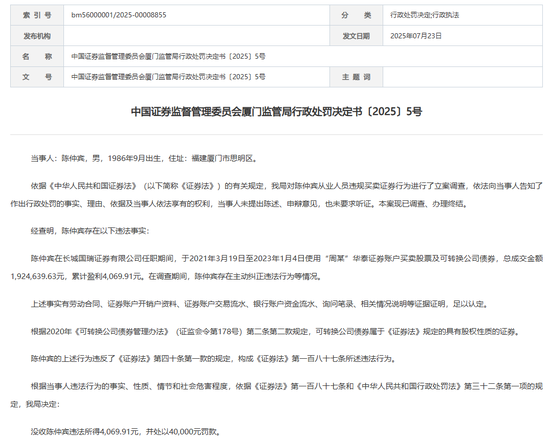Click the 主题词 label cell

[356, 77]
